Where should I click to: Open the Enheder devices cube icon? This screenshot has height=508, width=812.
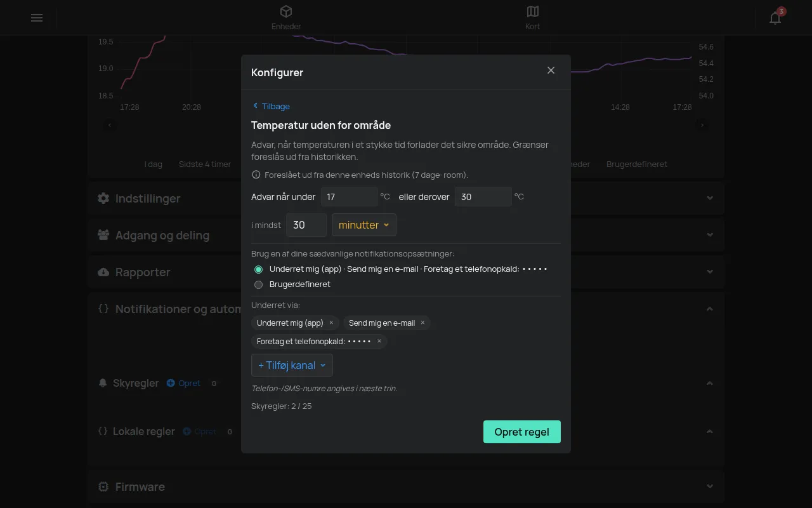(x=286, y=11)
